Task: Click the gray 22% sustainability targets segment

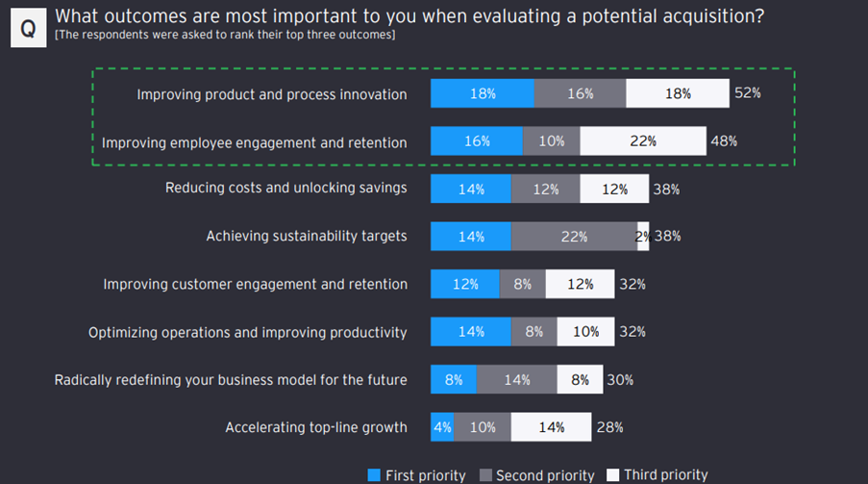Action: click(x=574, y=237)
